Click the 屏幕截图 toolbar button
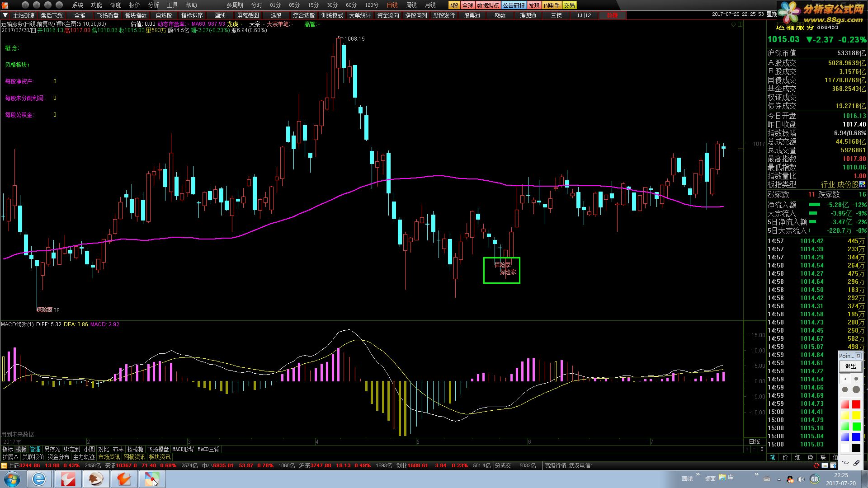868x488 pixels. pos(248,15)
